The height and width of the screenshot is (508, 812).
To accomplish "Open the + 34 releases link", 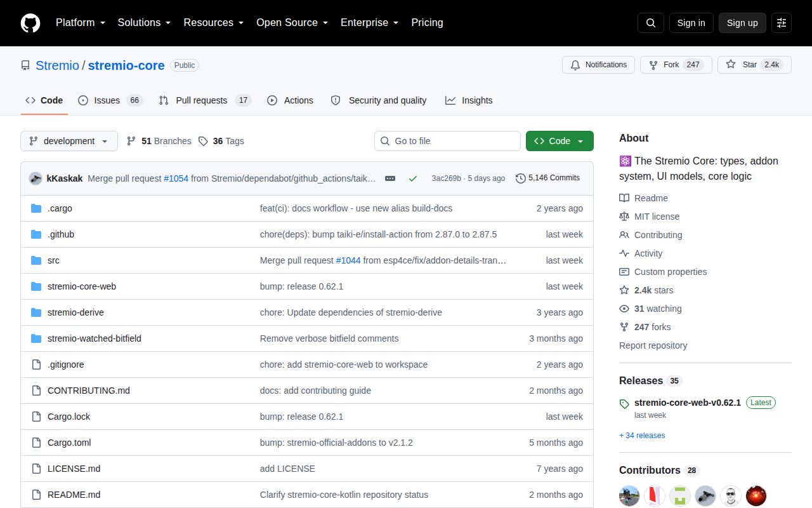I will click(x=642, y=436).
